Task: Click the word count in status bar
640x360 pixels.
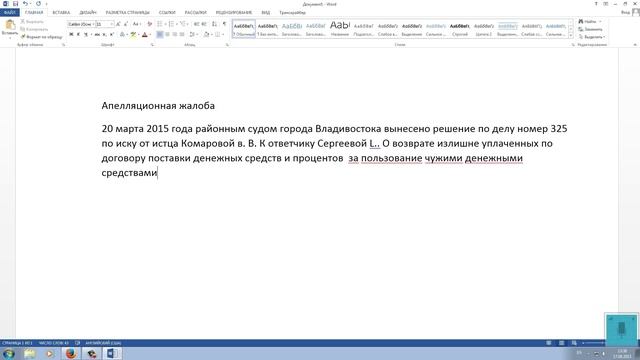Action: (54, 343)
